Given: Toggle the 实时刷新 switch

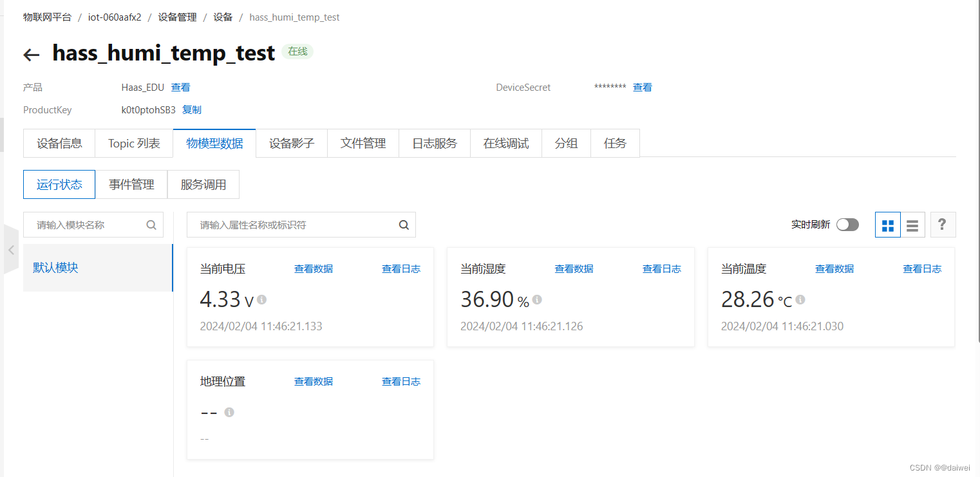Looking at the screenshot, I should coord(847,225).
